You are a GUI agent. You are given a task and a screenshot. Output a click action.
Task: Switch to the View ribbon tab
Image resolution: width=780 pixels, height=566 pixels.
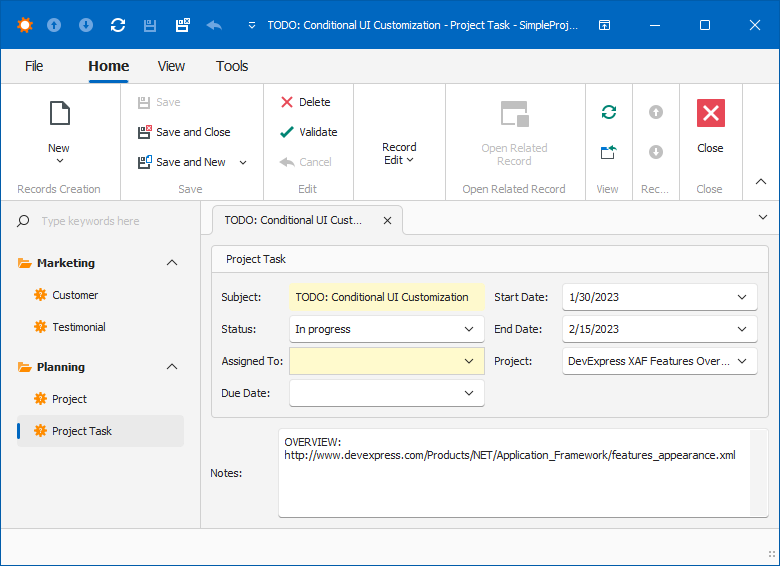pos(171,66)
